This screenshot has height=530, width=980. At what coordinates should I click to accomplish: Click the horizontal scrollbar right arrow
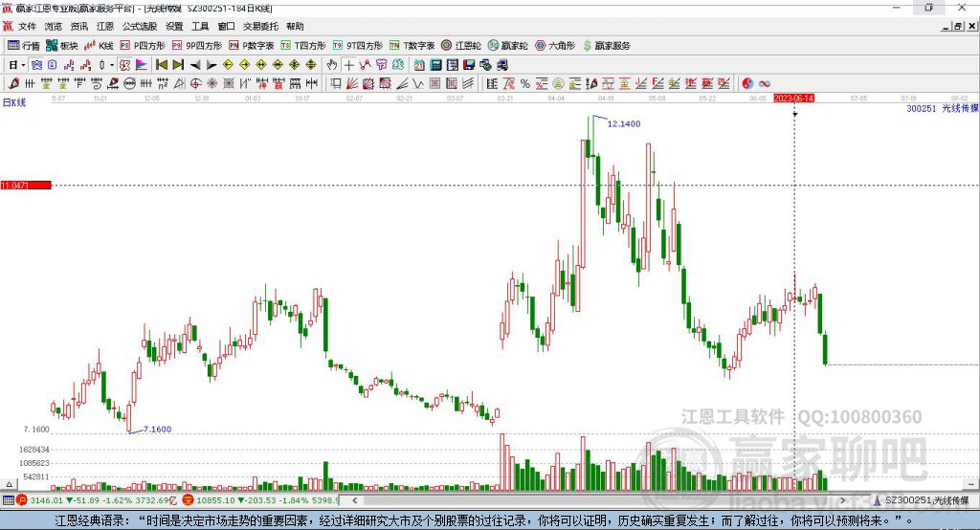coord(842,500)
